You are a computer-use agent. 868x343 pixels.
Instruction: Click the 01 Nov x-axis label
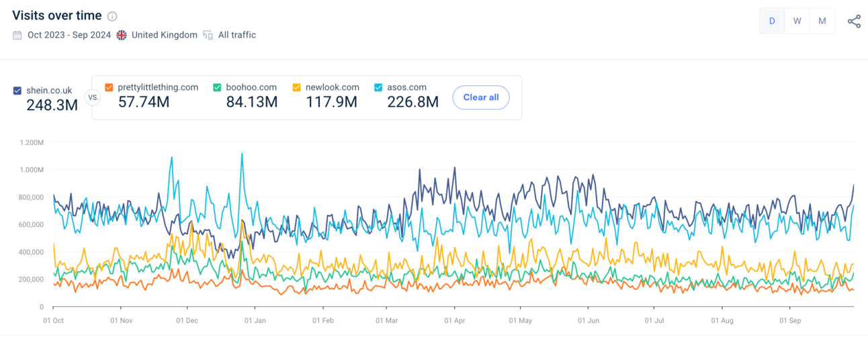click(x=121, y=321)
